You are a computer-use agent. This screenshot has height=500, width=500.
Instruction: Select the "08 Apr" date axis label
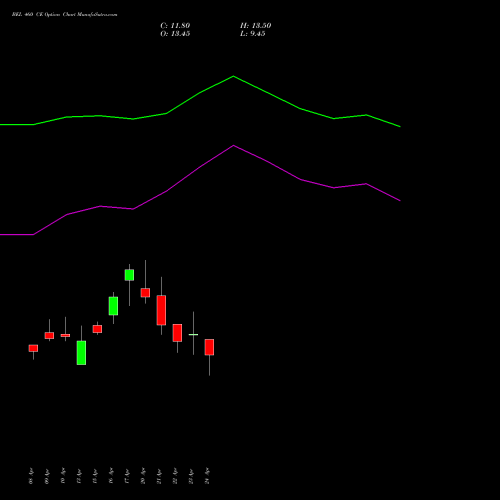pos(31,476)
